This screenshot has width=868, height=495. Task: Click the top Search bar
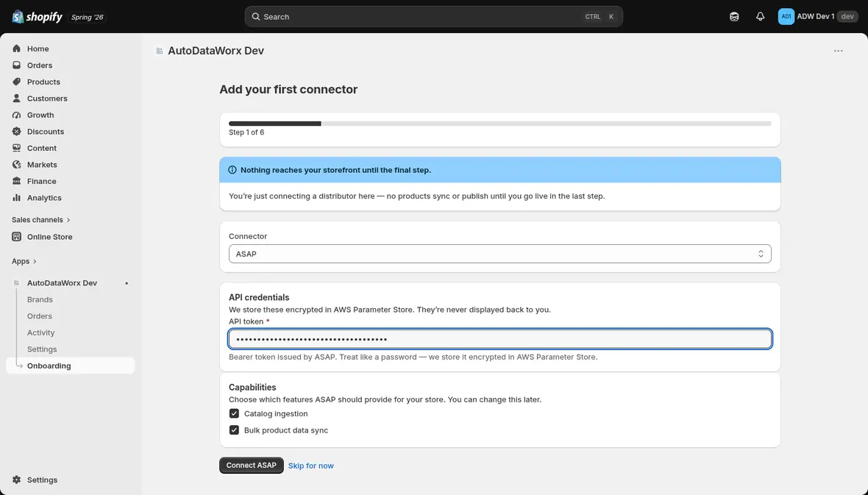(x=433, y=17)
